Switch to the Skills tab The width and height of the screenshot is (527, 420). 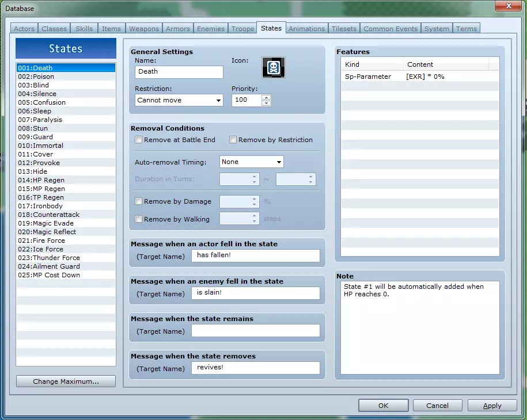pos(84,29)
